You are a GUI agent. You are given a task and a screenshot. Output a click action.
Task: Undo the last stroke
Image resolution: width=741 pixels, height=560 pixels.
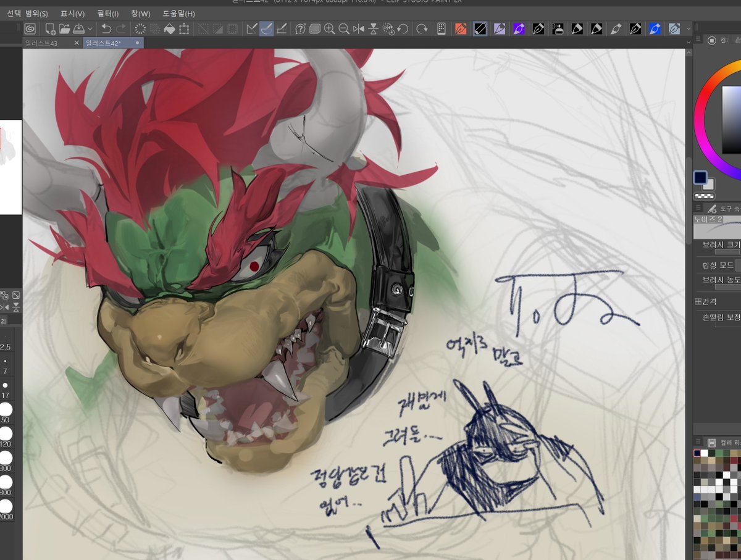click(x=106, y=28)
